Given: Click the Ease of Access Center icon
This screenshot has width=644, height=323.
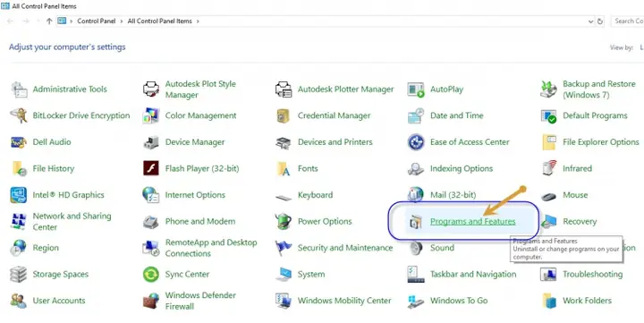Looking at the screenshot, I should (x=416, y=142).
